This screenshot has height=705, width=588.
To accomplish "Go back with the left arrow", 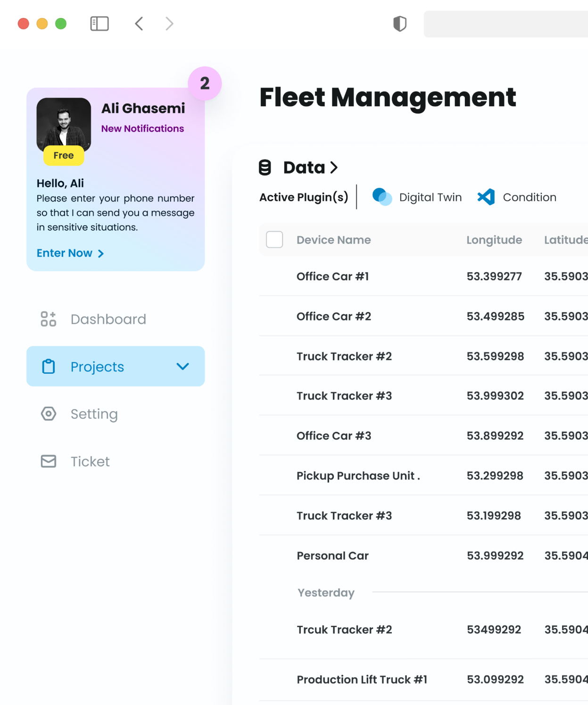I will [x=139, y=24].
